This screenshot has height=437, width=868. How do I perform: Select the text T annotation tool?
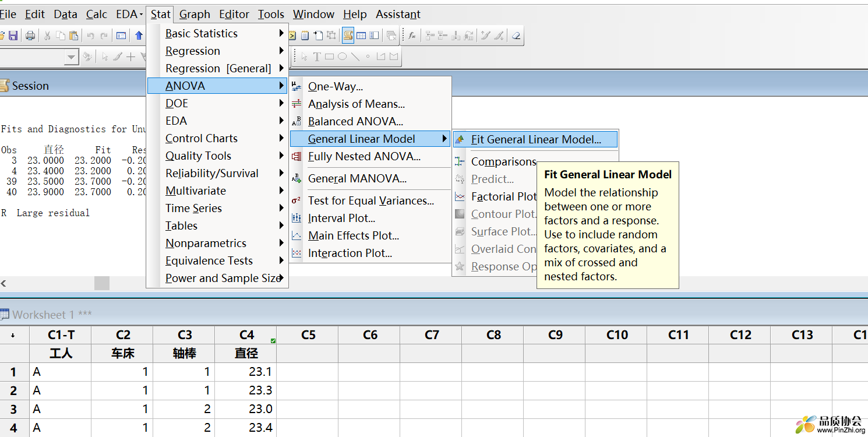(317, 57)
